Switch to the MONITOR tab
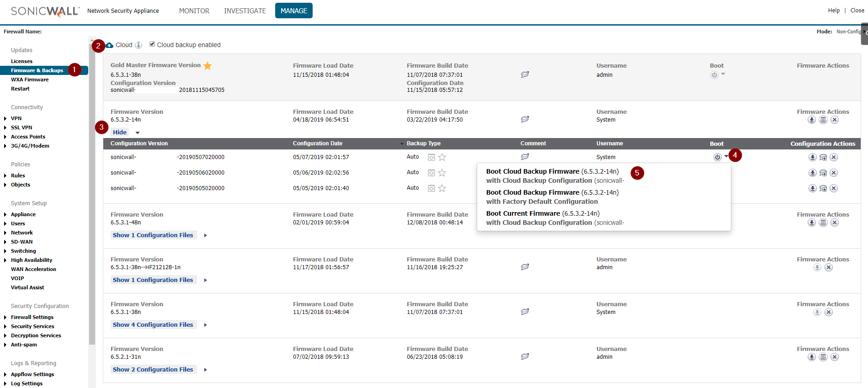This screenshot has height=388, width=868. point(194,11)
